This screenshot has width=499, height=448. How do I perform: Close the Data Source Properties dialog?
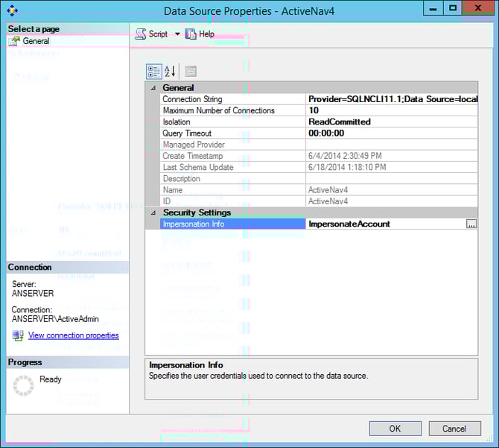click(478, 8)
